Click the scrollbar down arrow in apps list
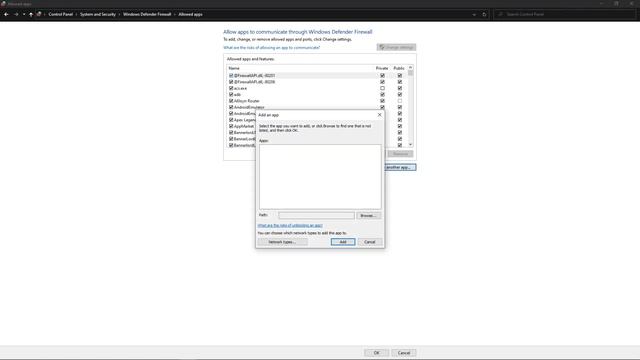 point(410,145)
